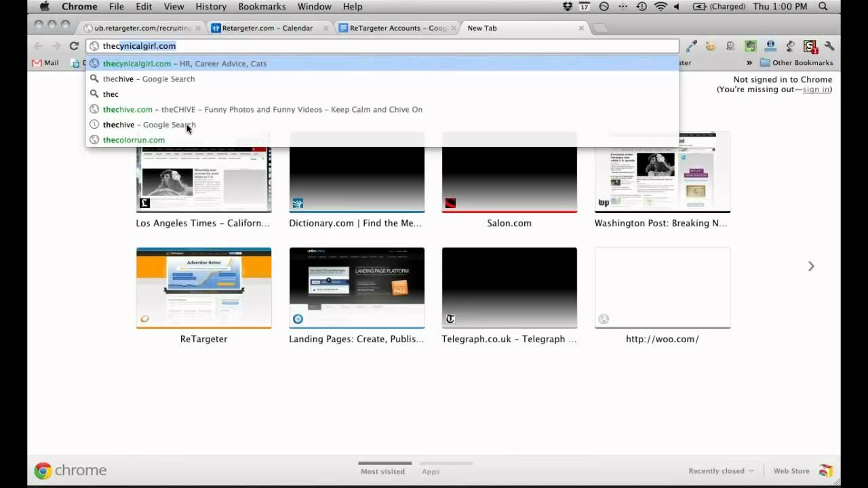Select the 'thec' search suggestion
The height and width of the screenshot is (488, 868).
point(382,94)
